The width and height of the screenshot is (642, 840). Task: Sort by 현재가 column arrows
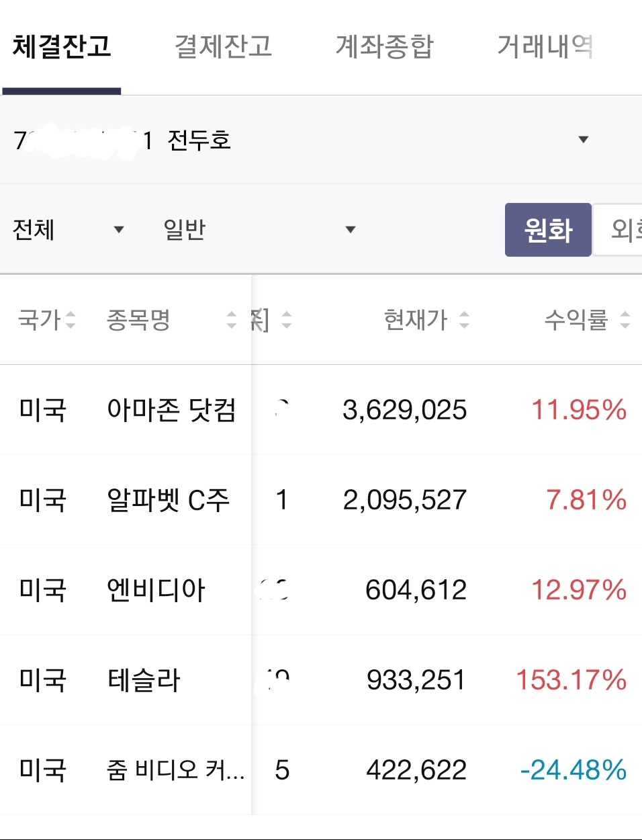(464, 320)
